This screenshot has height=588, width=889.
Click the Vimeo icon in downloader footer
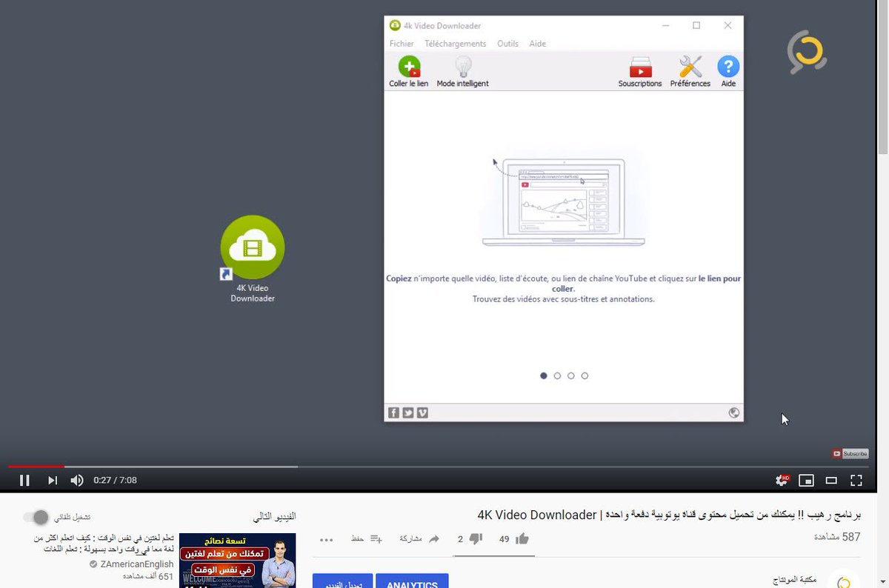pyautogui.click(x=422, y=413)
